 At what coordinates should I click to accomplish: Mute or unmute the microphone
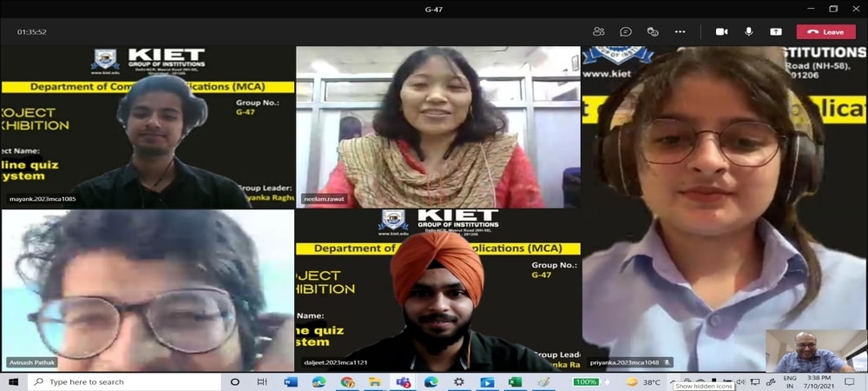click(748, 31)
